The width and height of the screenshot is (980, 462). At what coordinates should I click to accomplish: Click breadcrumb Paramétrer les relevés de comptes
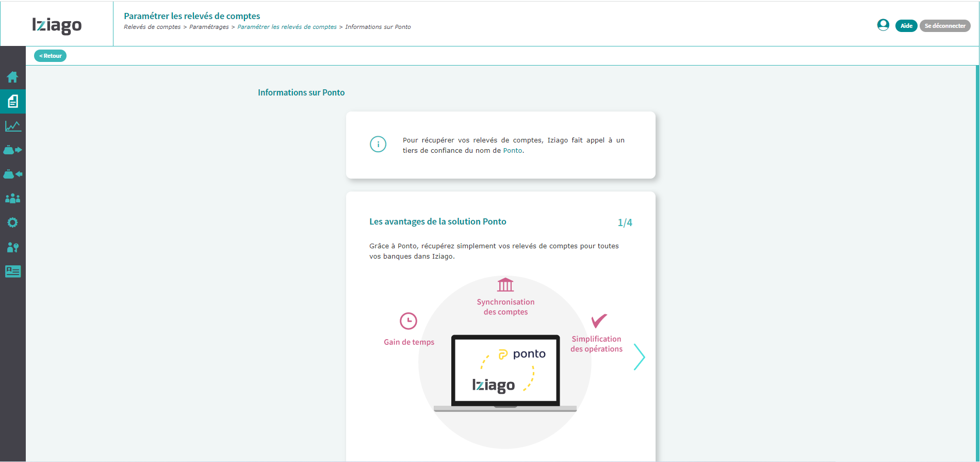tap(287, 27)
